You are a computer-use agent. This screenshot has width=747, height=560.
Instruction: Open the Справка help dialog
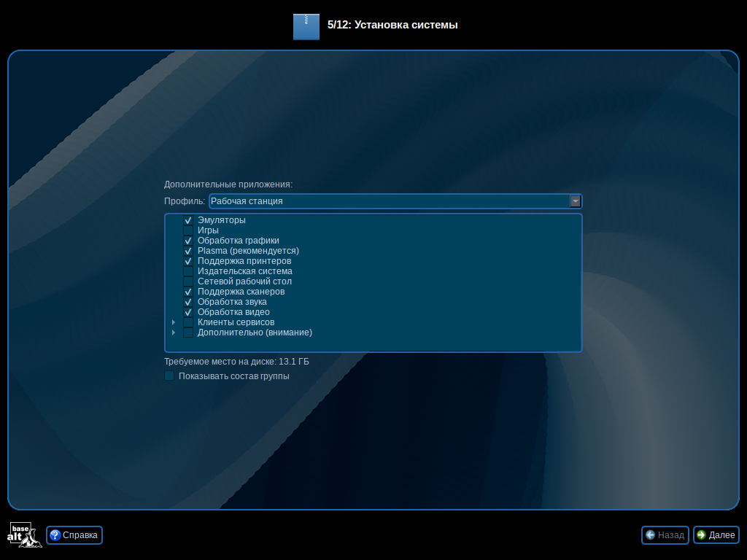pos(74,534)
